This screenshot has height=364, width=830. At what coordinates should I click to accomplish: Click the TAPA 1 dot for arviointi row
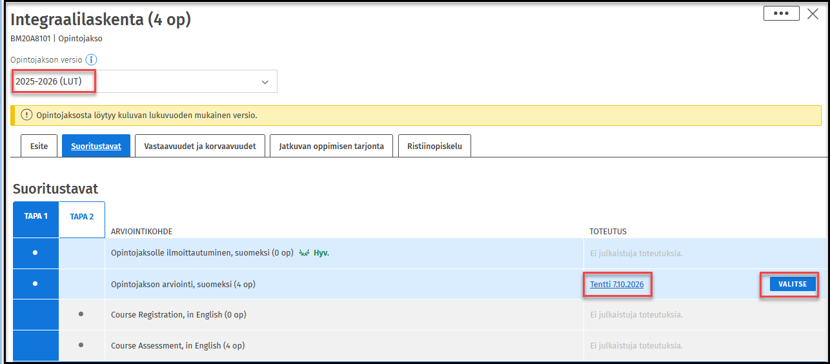pos(35,284)
